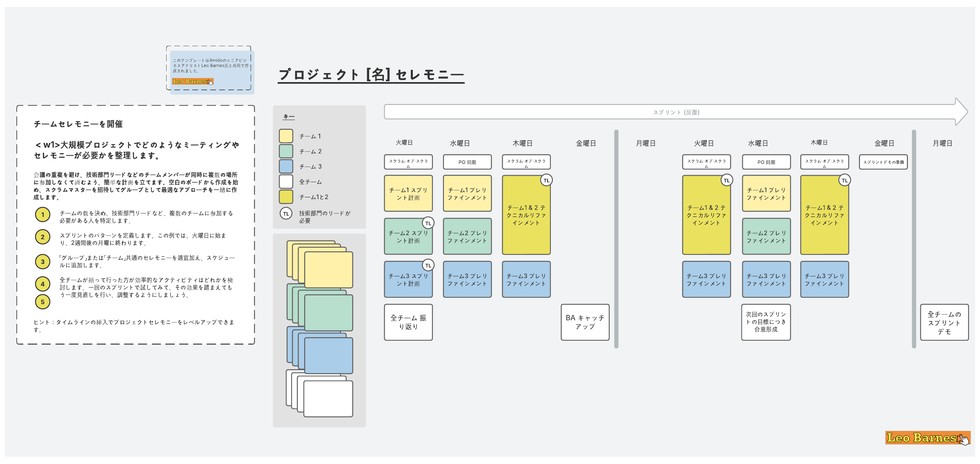Click step number 2 circle
The height and width of the screenshot is (464, 980).
pos(42,237)
